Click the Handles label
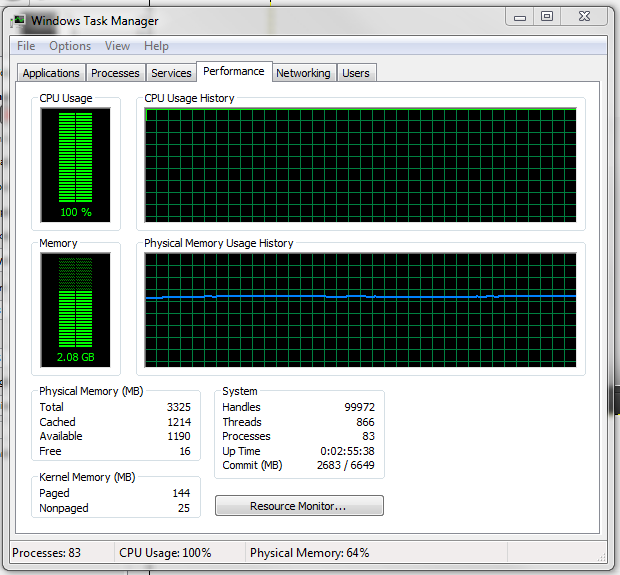The width and height of the screenshot is (620, 575). 241,407
